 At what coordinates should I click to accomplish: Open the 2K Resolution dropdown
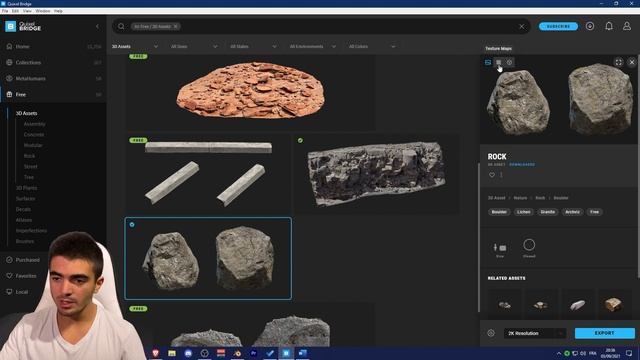click(x=535, y=333)
